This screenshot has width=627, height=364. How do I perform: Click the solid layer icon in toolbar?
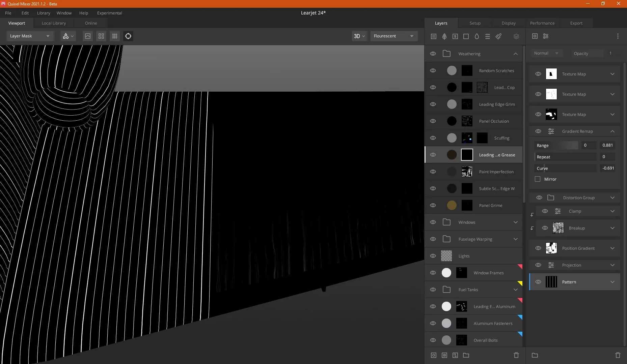coord(466,36)
